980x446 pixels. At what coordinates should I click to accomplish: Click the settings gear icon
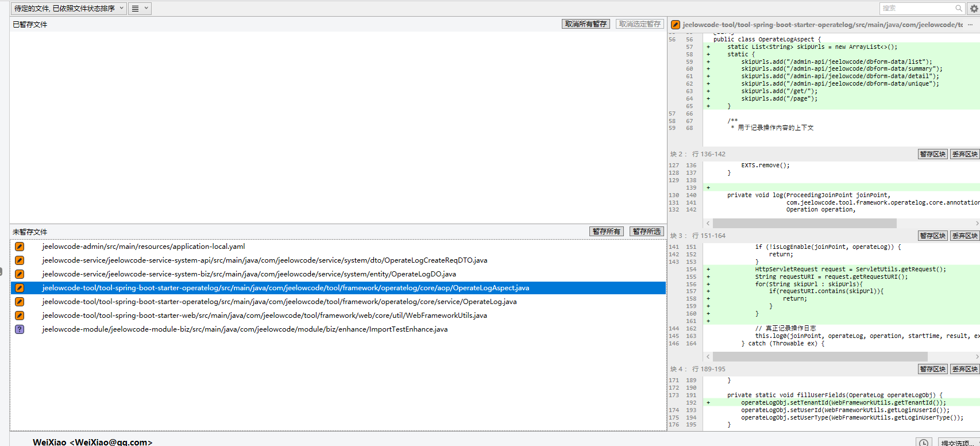tap(974, 9)
